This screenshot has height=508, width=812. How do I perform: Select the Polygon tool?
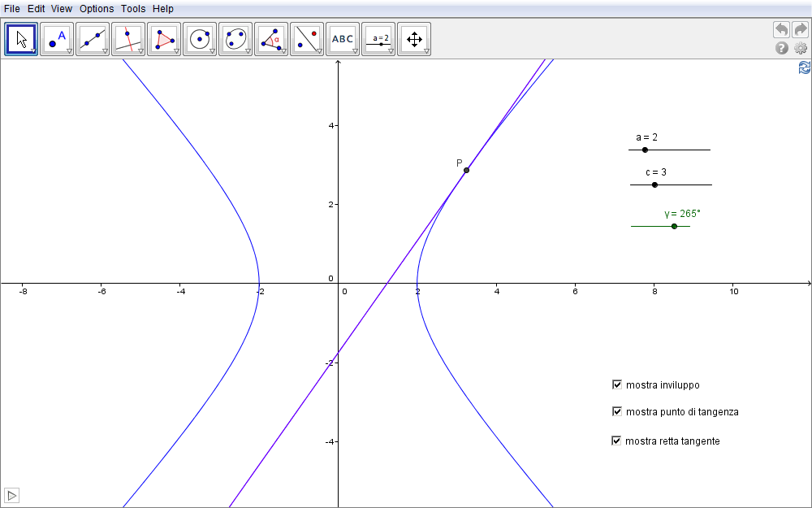pos(164,39)
